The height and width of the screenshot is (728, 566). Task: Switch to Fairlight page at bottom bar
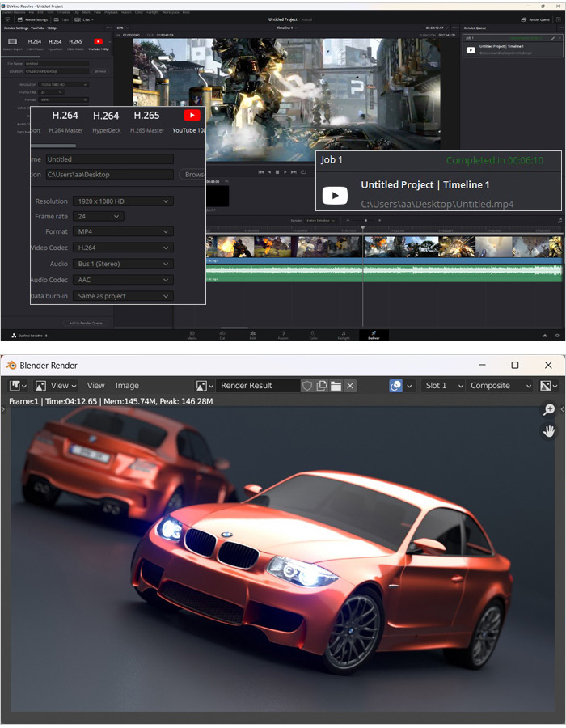[344, 335]
